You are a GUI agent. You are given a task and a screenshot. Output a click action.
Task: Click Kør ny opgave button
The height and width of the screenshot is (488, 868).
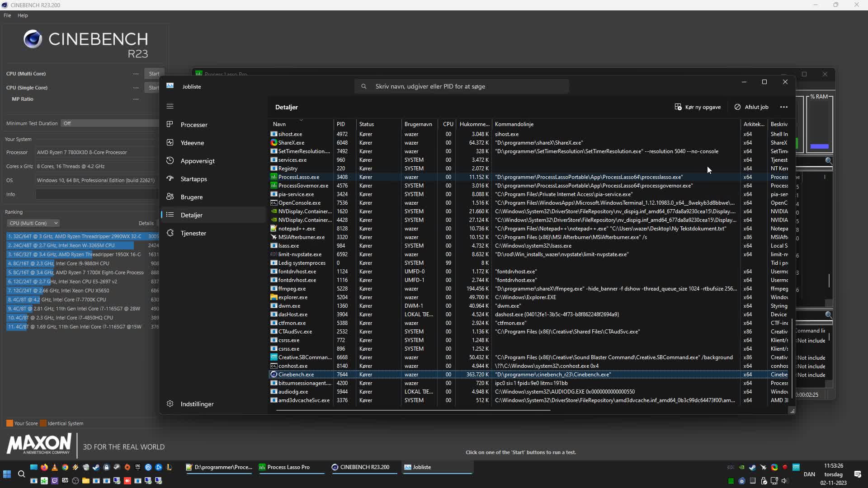pos(698,107)
